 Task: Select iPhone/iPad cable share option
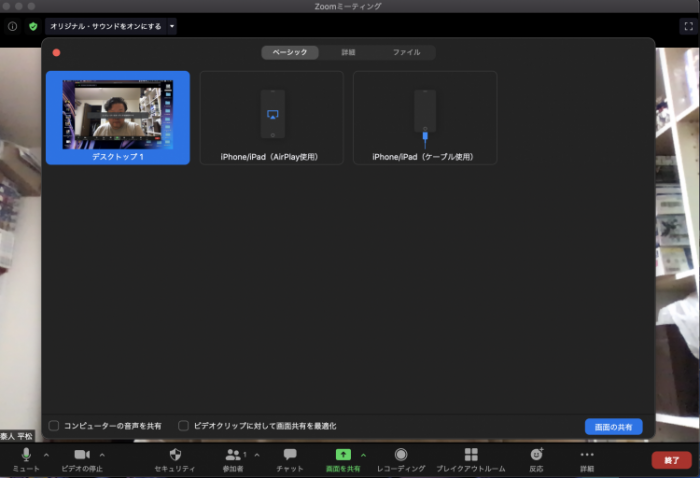point(425,118)
